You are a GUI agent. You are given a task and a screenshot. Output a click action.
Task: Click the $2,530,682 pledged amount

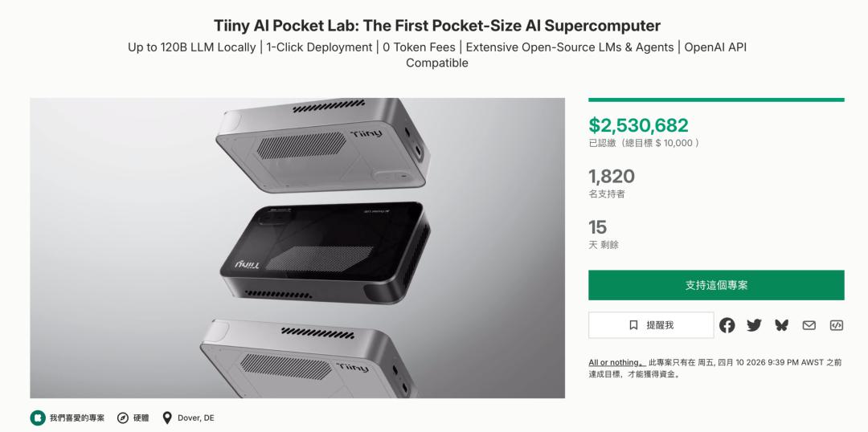pos(638,125)
